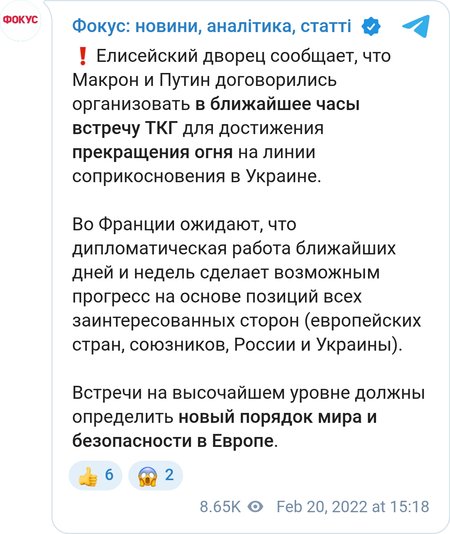This screenshot has width=450, height=534.
Task: Click the screaming face reaction with 2
Action: pos(155,475)
